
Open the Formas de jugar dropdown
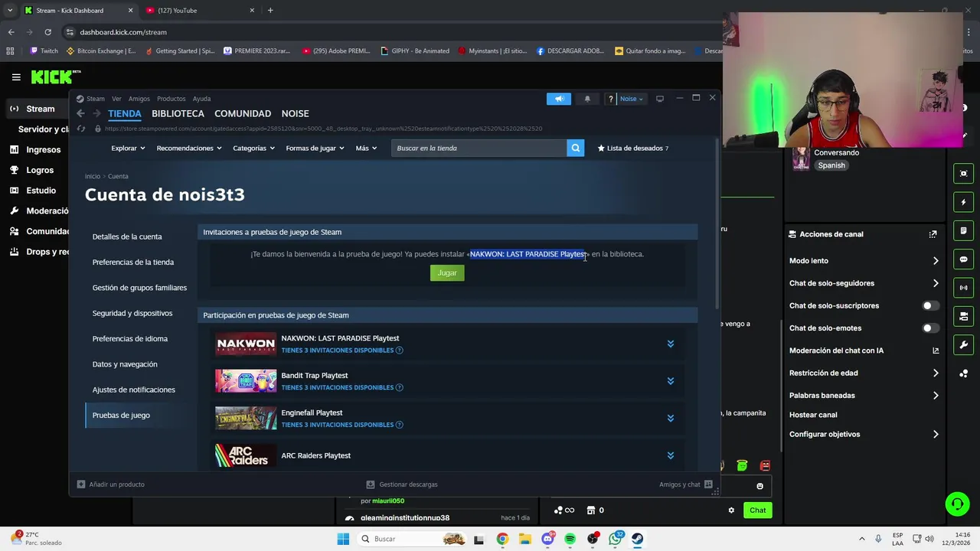pyautogui.click(x=315, y=148)
